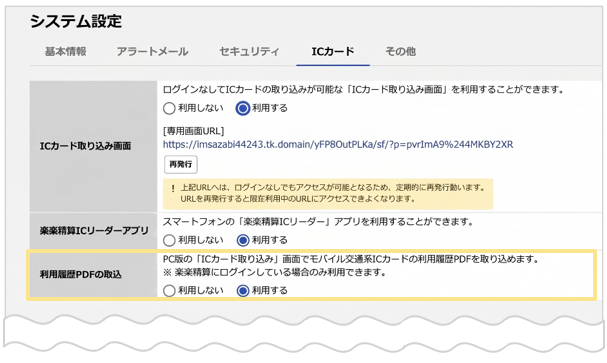Click the 利用履歴PDFの取込 row label

[81, 274]
